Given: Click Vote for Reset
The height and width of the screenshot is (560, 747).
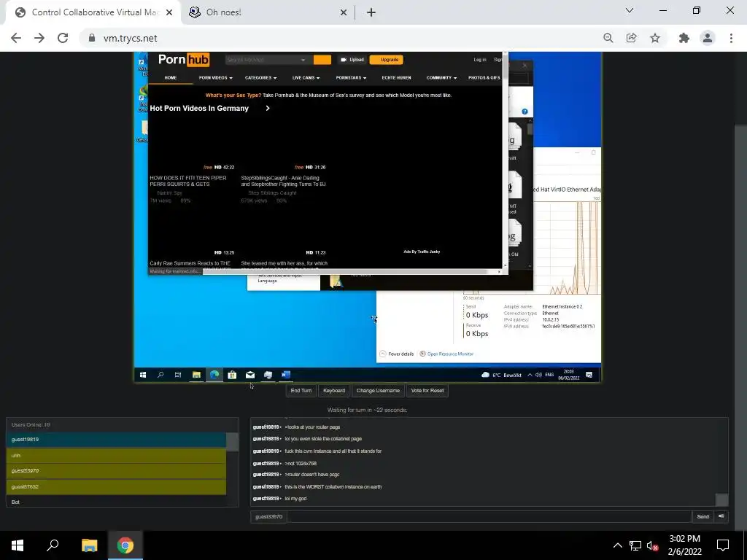Looking at the screenshot, I should pyautogui.click(x=427, y=391).
